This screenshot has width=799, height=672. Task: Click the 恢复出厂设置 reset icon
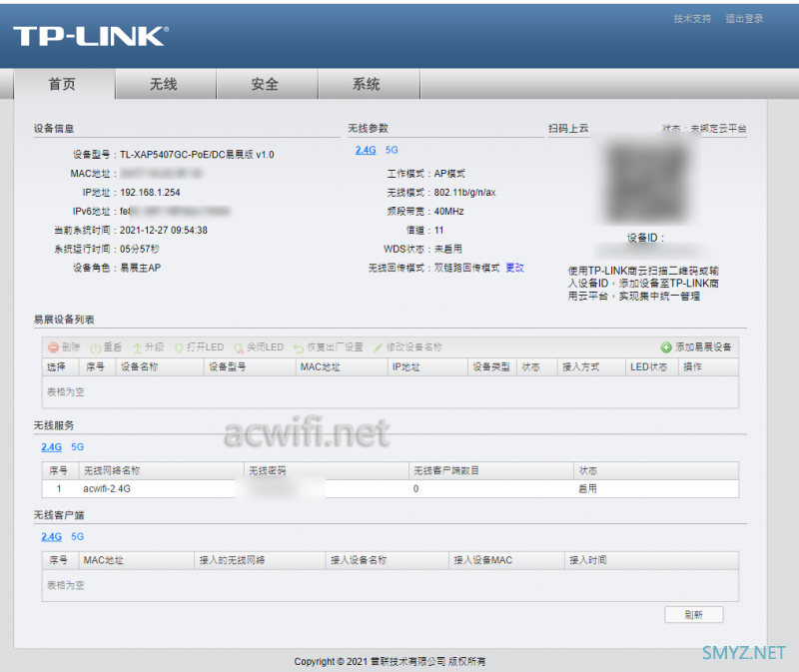point(299,347)
